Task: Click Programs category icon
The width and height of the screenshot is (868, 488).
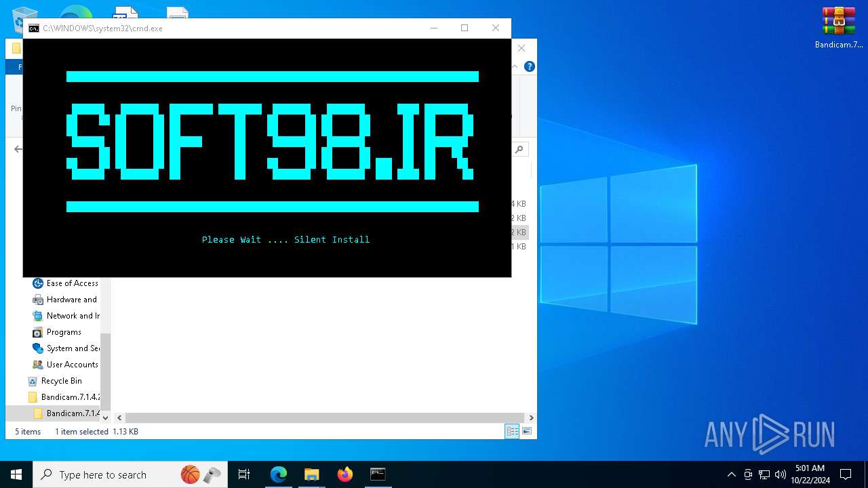Action: (38, 332)
